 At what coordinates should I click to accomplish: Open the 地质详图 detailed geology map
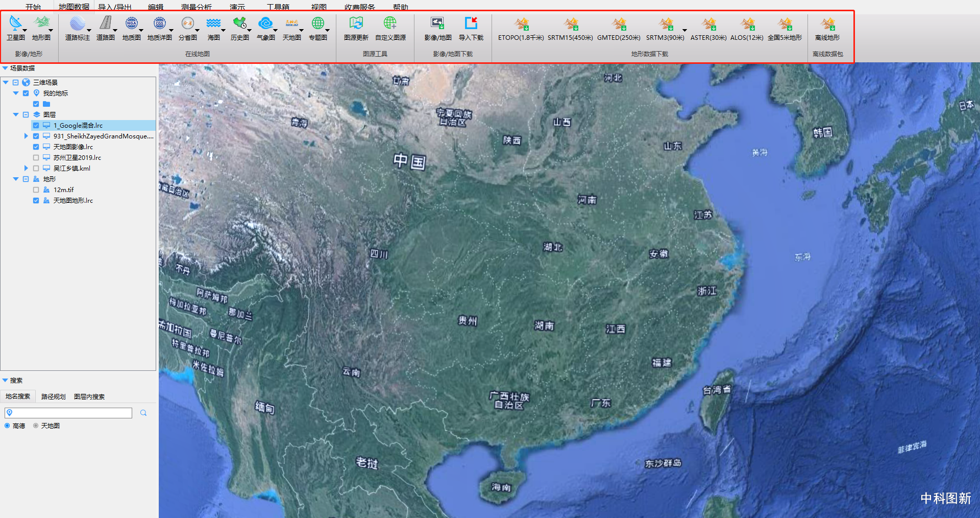(x=159, y=23)
